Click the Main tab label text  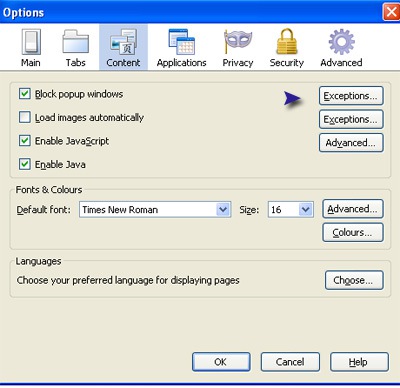[x=31, y=63]
